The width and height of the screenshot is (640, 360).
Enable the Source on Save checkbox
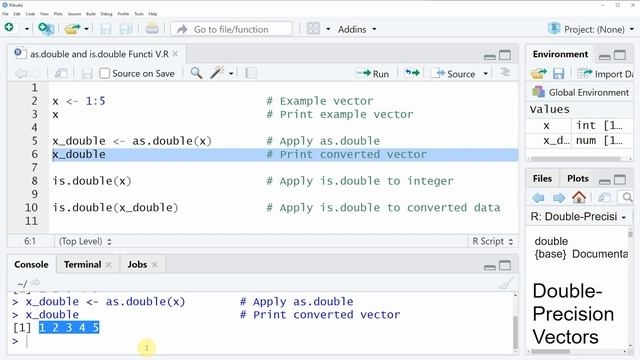tap(104, 73)
